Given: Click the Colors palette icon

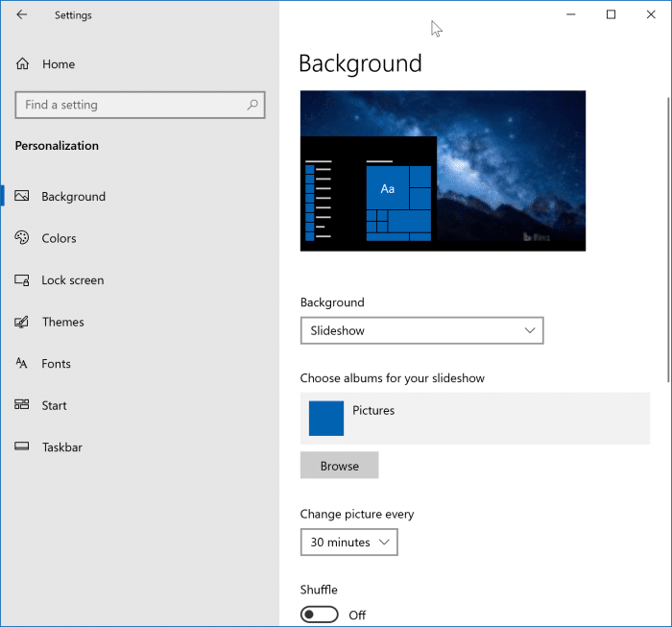Looking at the screenshot, I should click(x=22, y=237).
